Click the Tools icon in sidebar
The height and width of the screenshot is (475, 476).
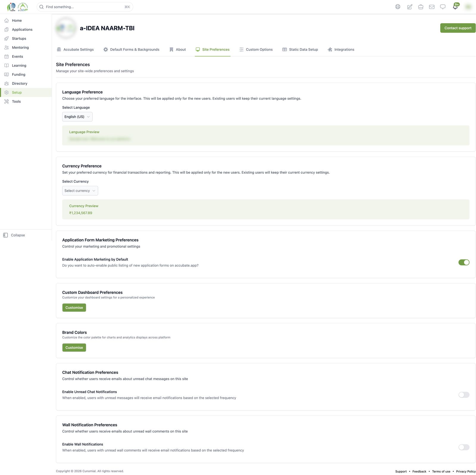(7, 101)
